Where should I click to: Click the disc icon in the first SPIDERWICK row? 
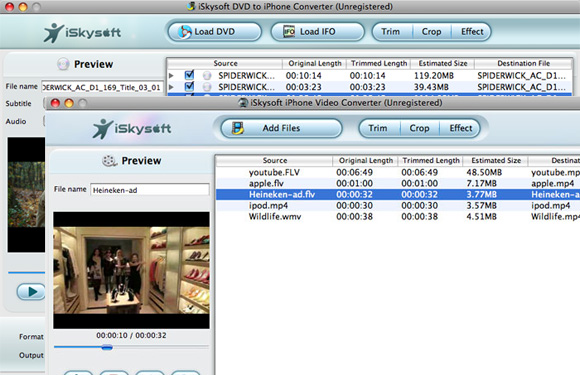(x=207, y=76)
